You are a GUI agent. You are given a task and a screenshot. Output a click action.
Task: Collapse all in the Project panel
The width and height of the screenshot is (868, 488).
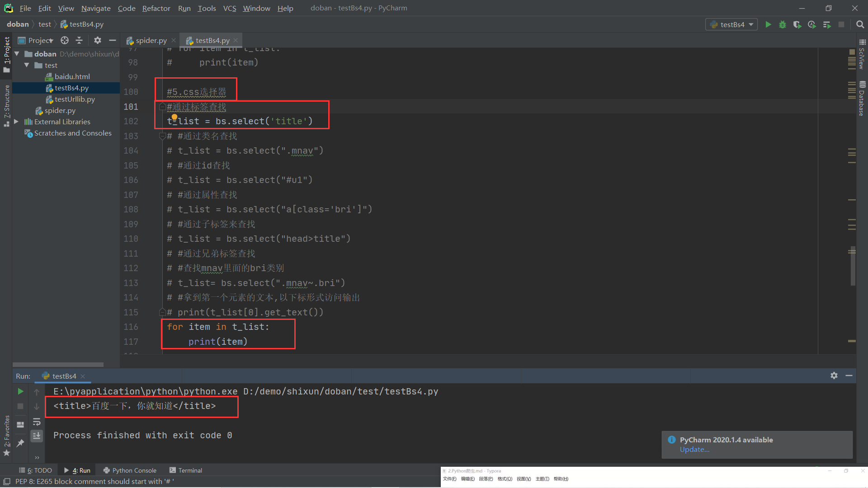point(79,40)
